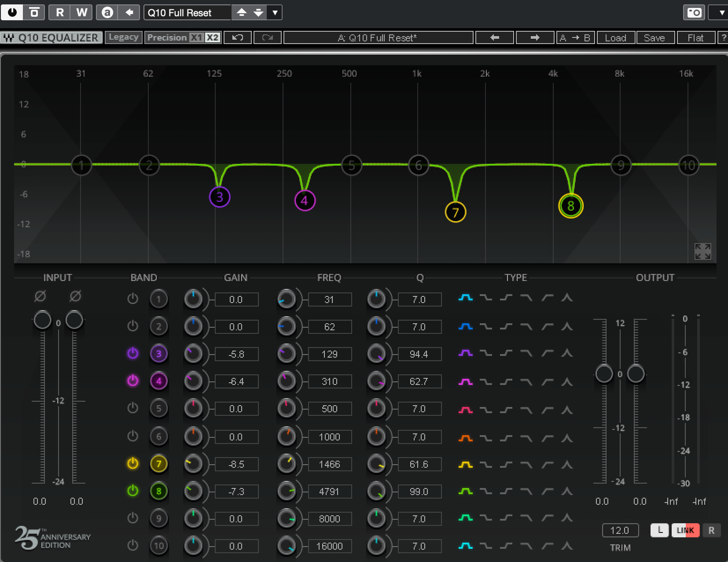
Task: Click the Flat button
Action: [x=695, y=38]
